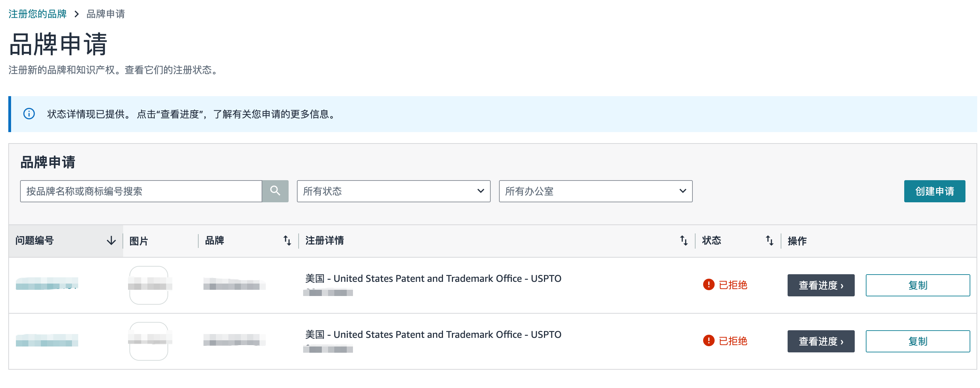Click the blurred issue number in the first row
Viewport: 980px width, 388px height.
[x=47, y=284]
